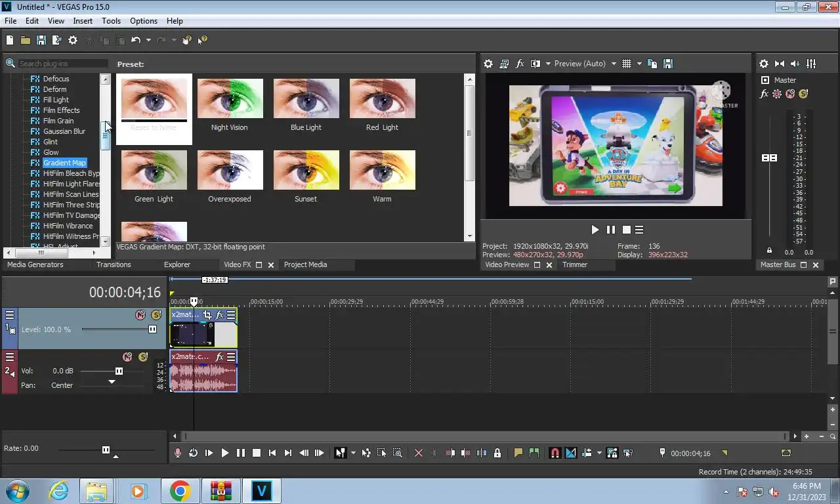Open project Properties gear in main toolbar

(x=73, y=40)
